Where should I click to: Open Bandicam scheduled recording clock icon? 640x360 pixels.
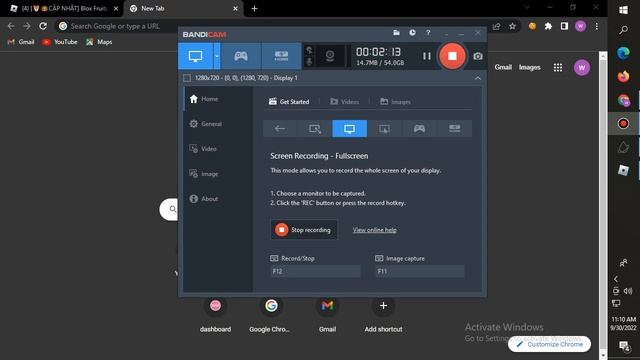[412, 33]
